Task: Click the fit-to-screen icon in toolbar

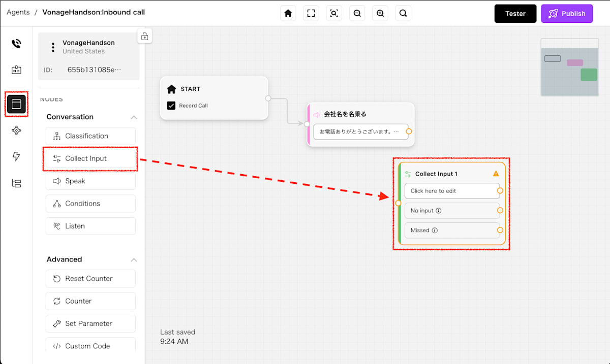Action: [x=311, y=14]
